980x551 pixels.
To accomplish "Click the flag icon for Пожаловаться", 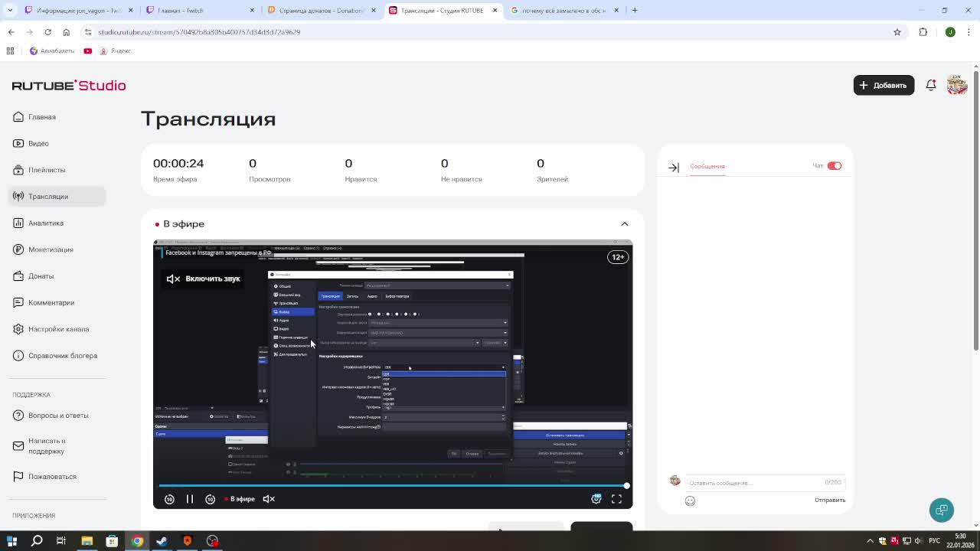I will 18,477.
